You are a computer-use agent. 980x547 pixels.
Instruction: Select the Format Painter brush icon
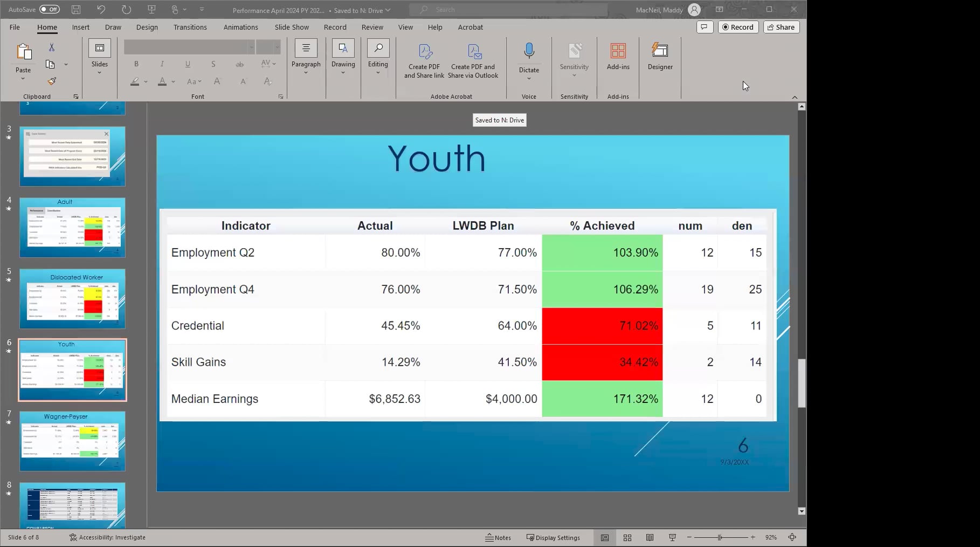point(52,81)
